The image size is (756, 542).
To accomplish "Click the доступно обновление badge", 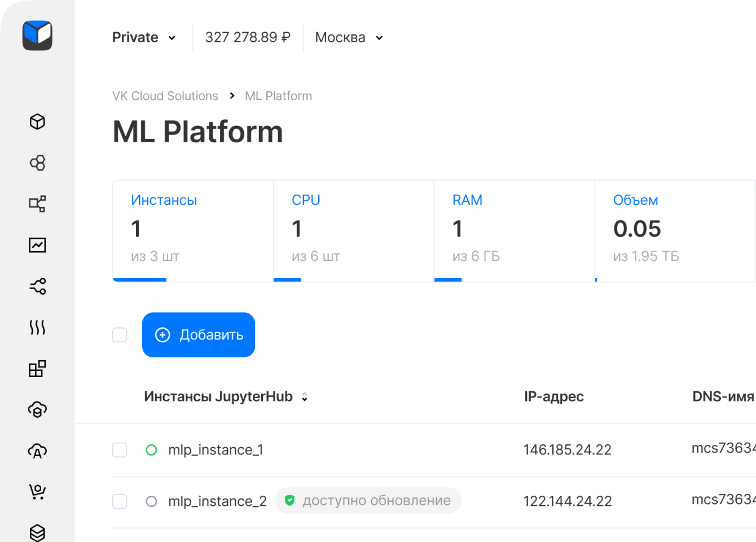I will (368, 500).
